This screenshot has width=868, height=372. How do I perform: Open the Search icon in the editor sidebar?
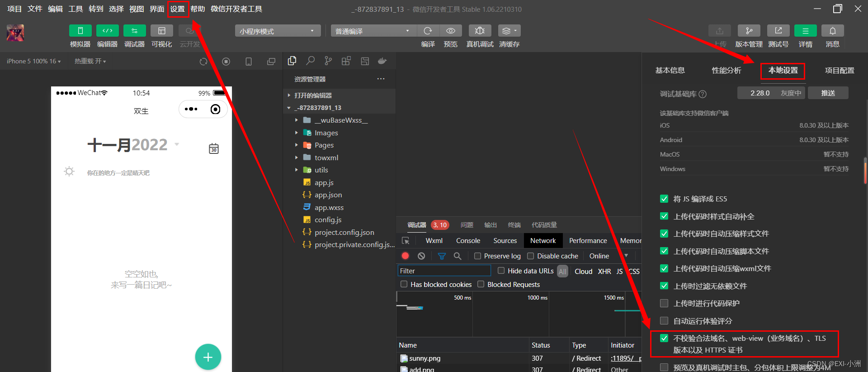coord(311,61)
